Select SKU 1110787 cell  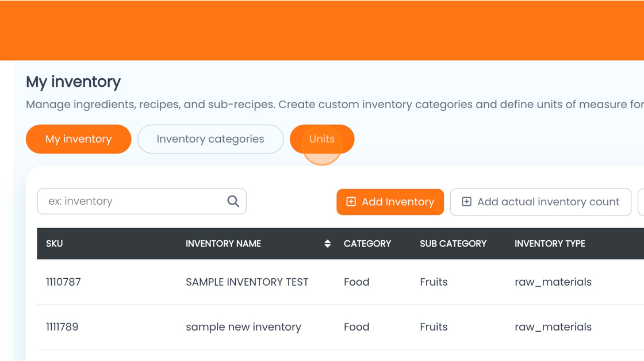[63, 282]
